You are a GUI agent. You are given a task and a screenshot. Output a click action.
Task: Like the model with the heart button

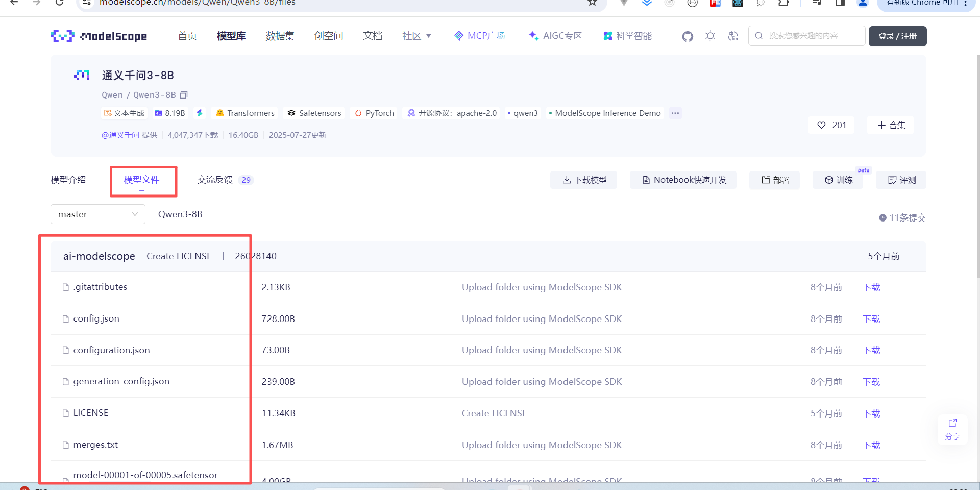point(832,125)
